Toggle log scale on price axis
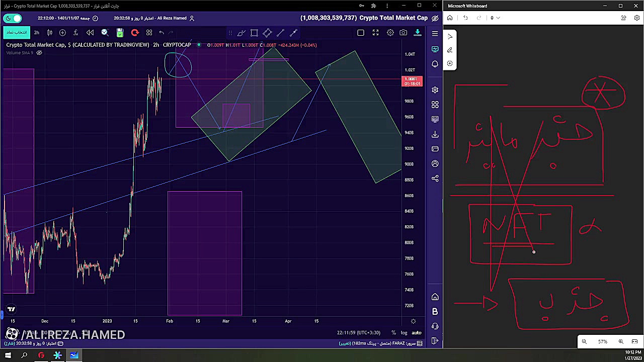The width and height of the screenshot is (644, 362). [x=404, y=332]
